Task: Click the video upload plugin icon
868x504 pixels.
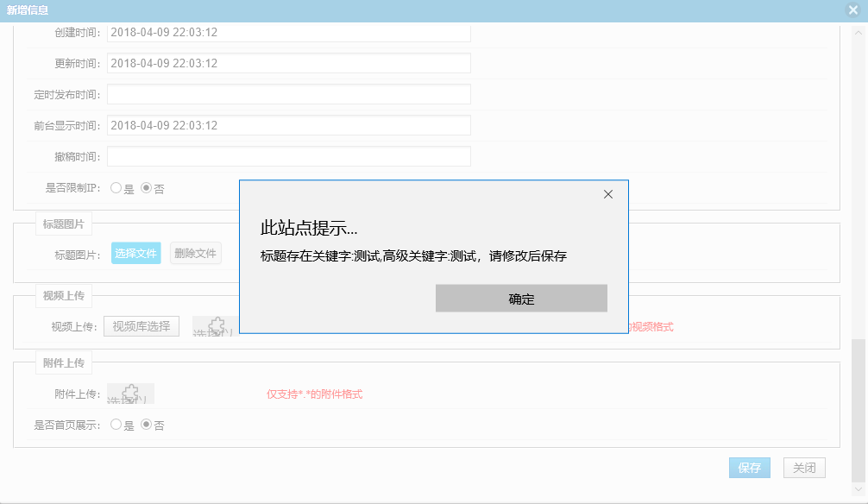Action: pos(216,326)
